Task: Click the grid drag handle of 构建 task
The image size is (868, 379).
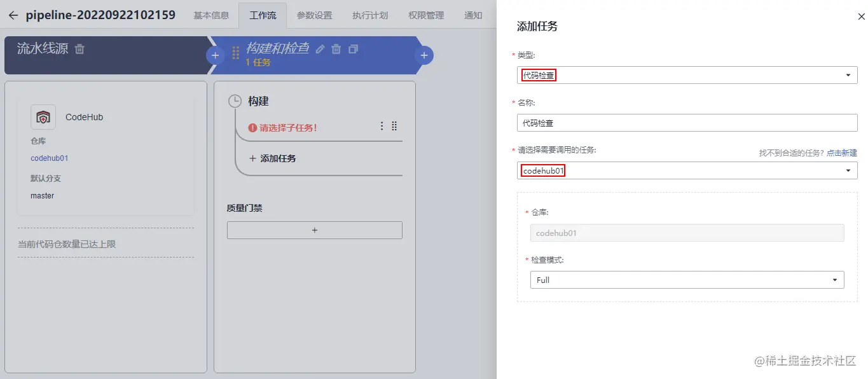Action: click(394, 126)
